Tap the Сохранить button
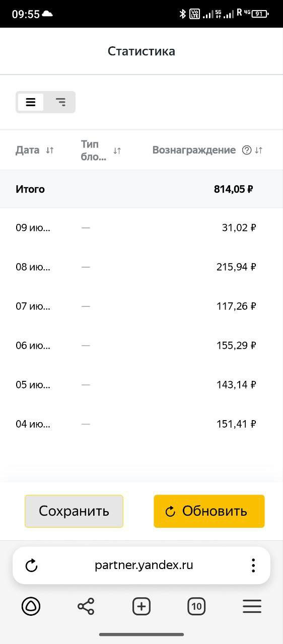The width and height of the screenshot is (283, 644). point(74,511)
